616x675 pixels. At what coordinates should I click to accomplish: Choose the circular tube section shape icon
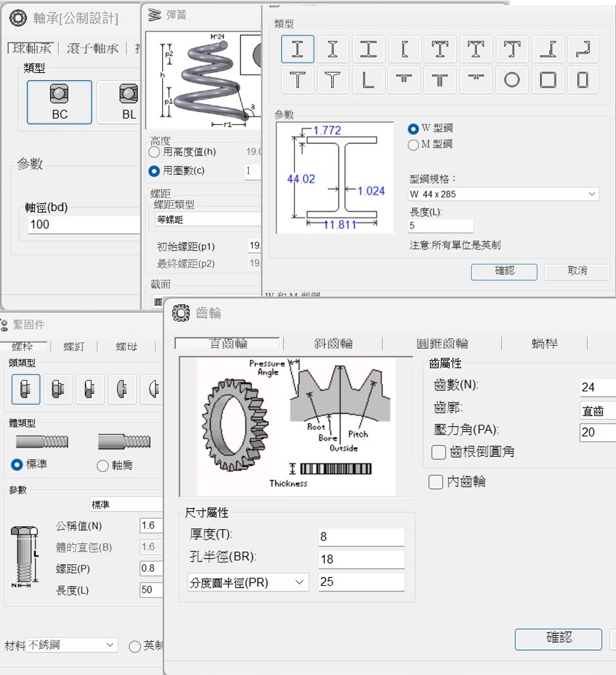(x=512, y=80)
